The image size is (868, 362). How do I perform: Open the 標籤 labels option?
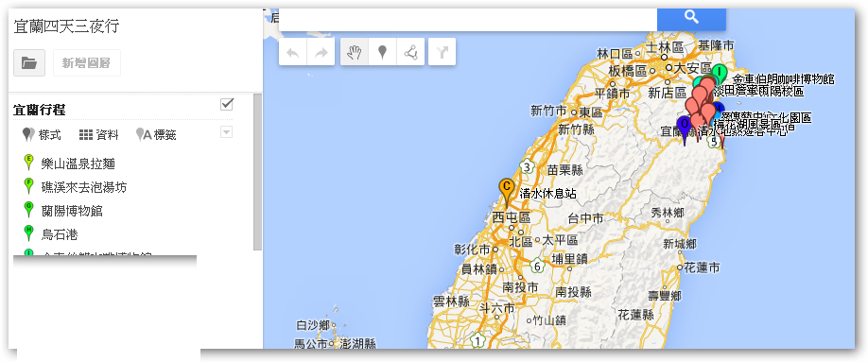tap(156, 134)
